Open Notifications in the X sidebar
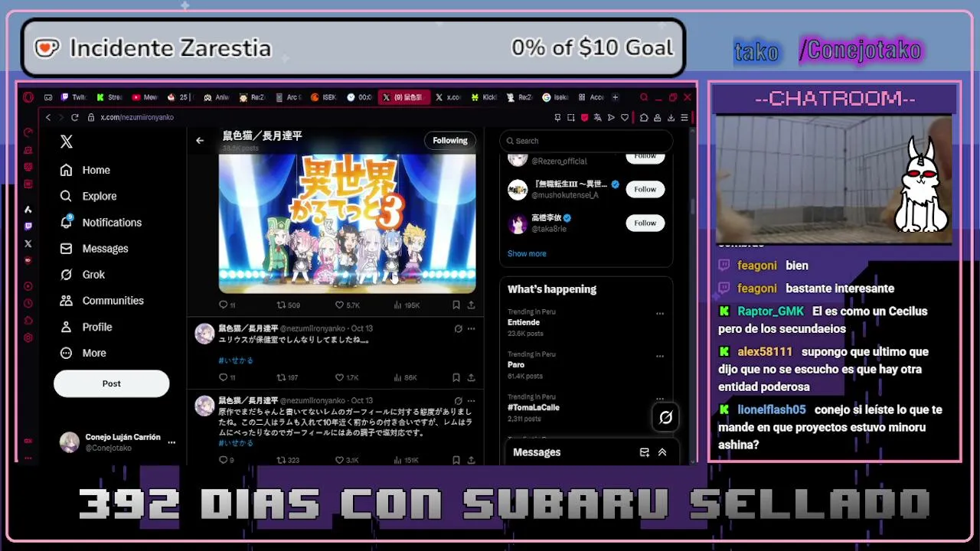This screenshot has width=980, height=551. (100, 222)
